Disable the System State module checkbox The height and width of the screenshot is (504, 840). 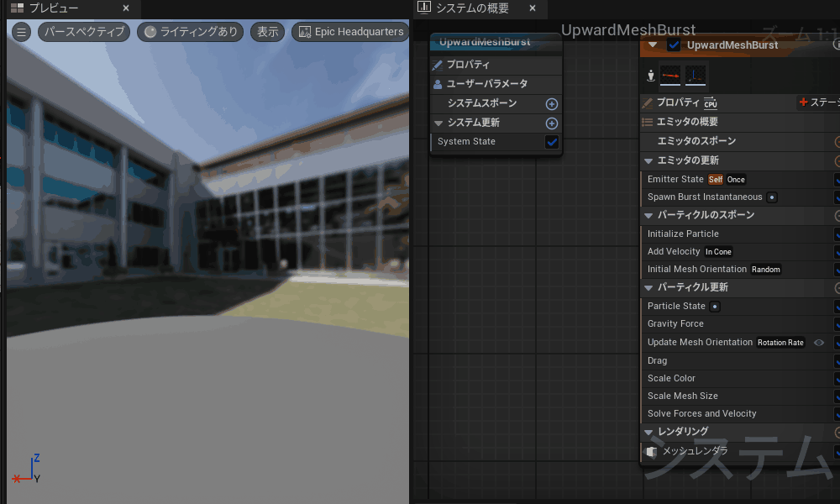point(552,142)
